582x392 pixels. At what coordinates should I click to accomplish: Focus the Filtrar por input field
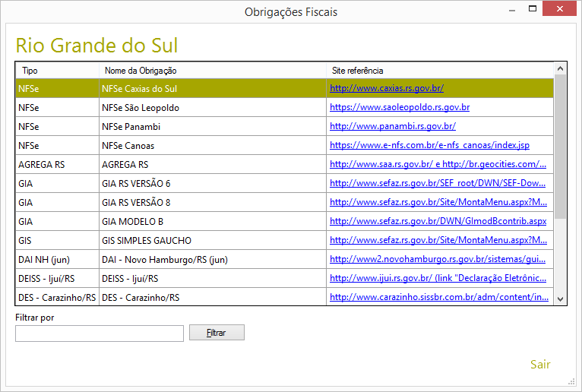pyautogui.click(x=100, y=334)
